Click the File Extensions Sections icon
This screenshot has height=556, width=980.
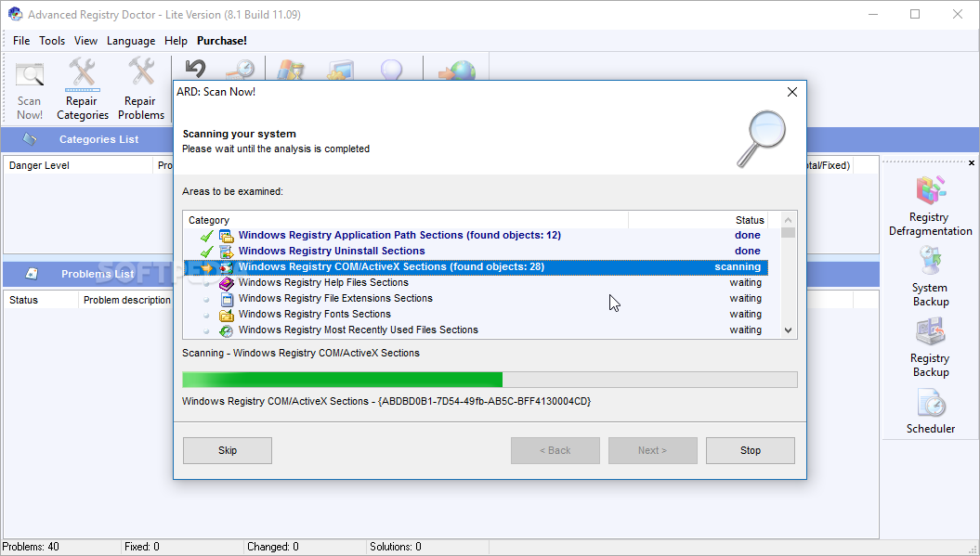(x=227, y=299)
